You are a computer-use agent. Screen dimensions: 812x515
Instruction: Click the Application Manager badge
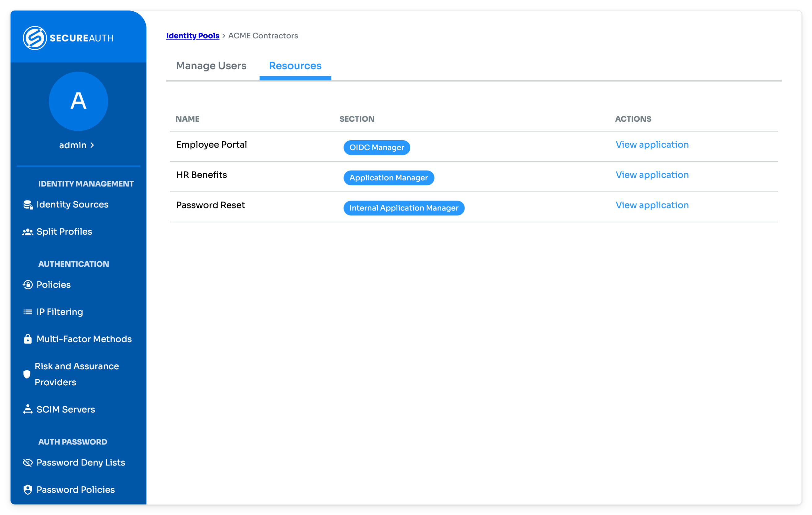pos(388,178)
